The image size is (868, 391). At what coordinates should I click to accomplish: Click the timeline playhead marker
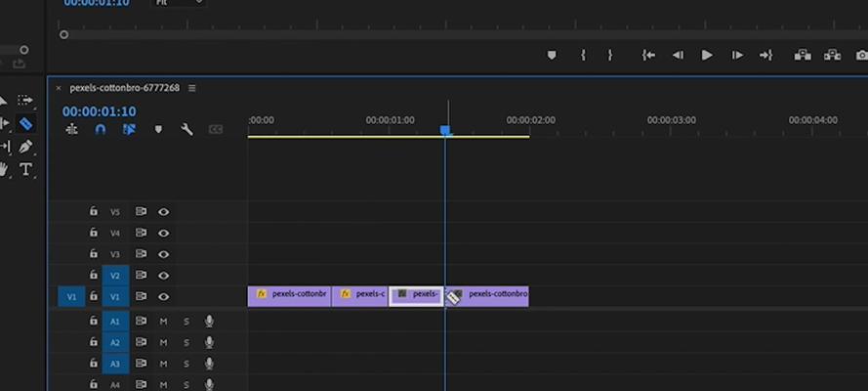[x=445, y=130]
